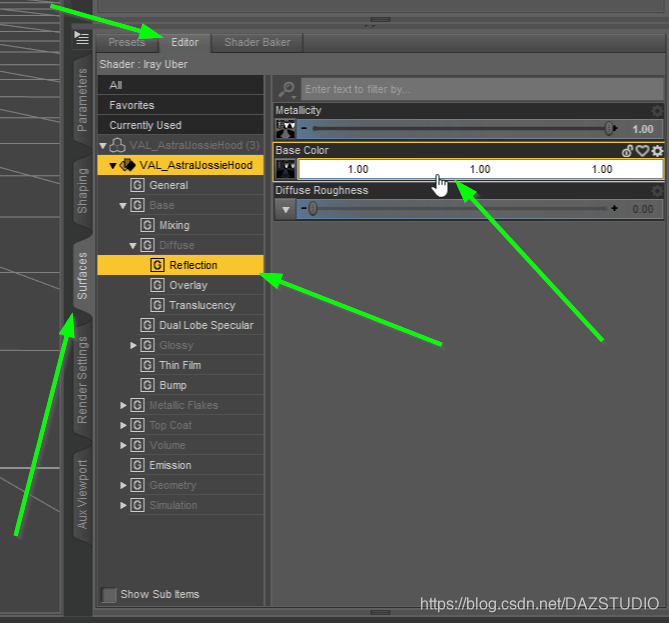Click the Shader : Iray Uber label
Image resolution: width=669 pixels, height=623 pixels.
[x=143, y=64]
